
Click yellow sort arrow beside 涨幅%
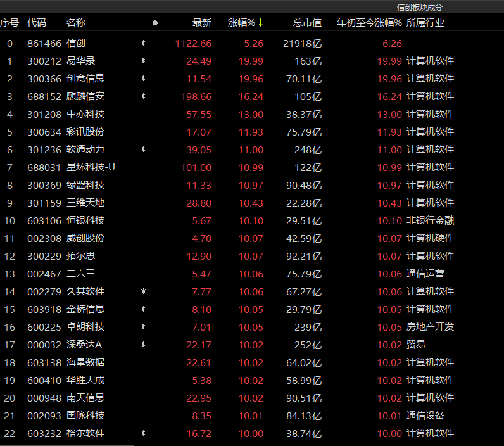click(x=261, y=23)
